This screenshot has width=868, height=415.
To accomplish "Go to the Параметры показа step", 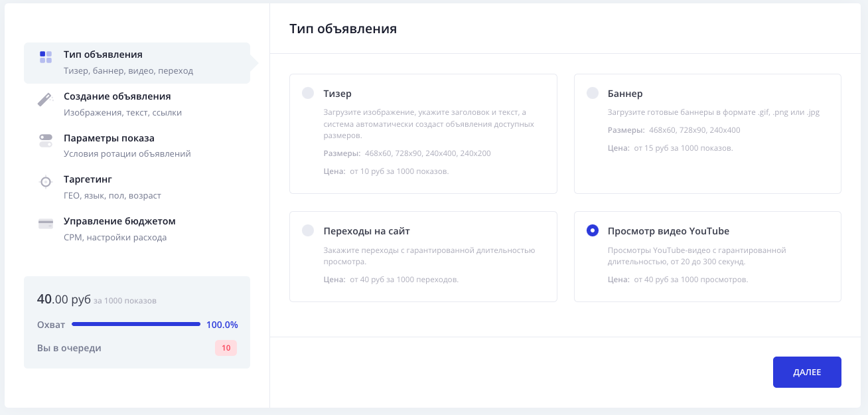I will click(x=109, y=138).
